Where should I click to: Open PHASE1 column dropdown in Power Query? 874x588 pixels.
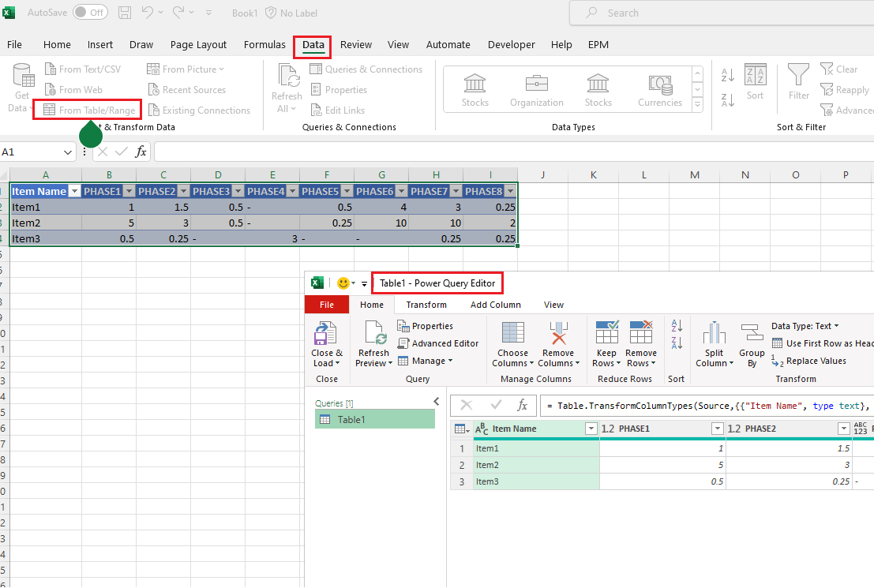[x=718, y=429]
